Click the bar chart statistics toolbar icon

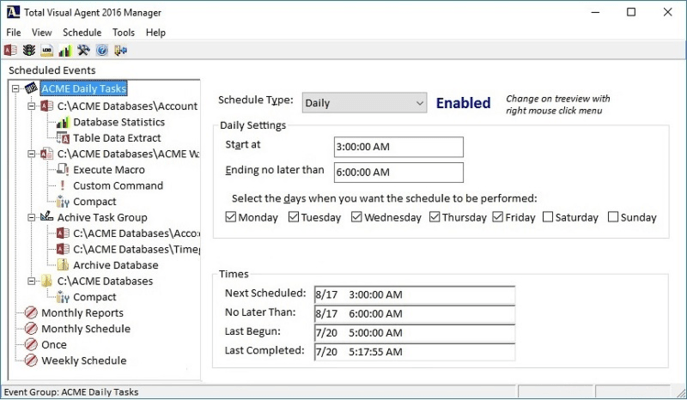(65, 50)
